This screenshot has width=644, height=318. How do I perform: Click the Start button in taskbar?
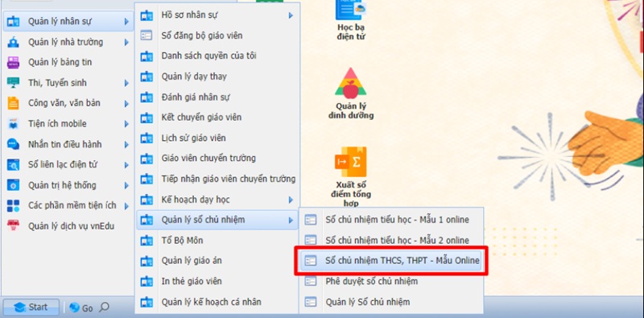point(31,308)
